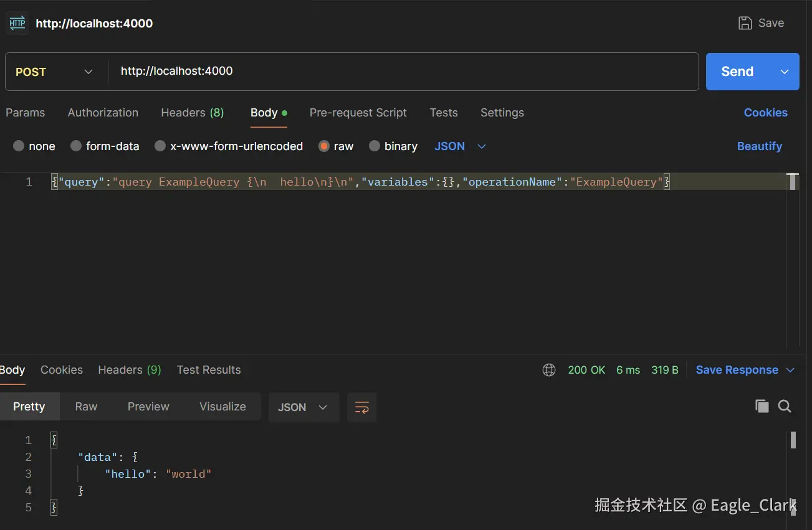The height and width of the screenshot is (530, 812).
Task: Click inside the request body JSON line
Action: (x=360, y=182)
